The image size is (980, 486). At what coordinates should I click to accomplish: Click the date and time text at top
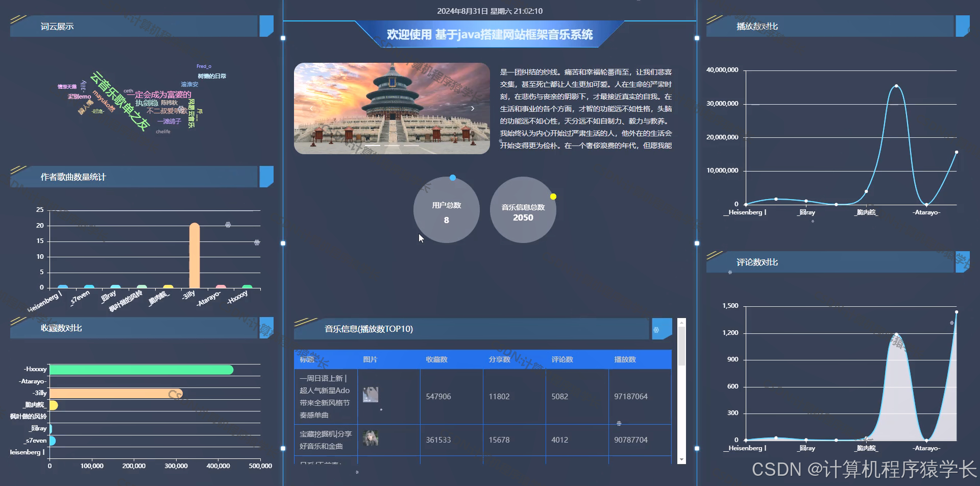point(489,11)
